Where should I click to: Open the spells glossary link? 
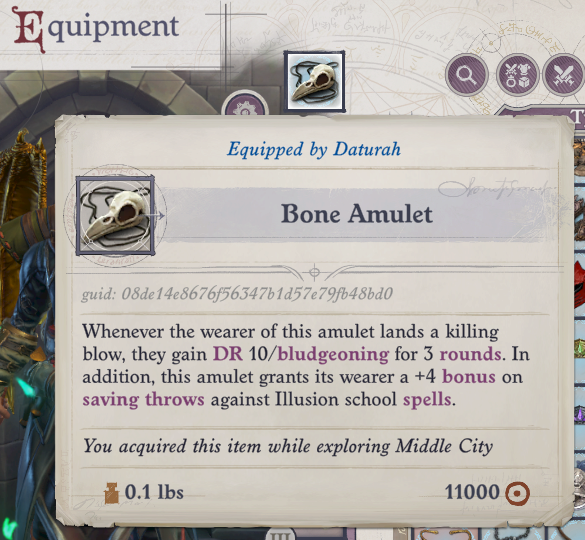click(427, 400)
